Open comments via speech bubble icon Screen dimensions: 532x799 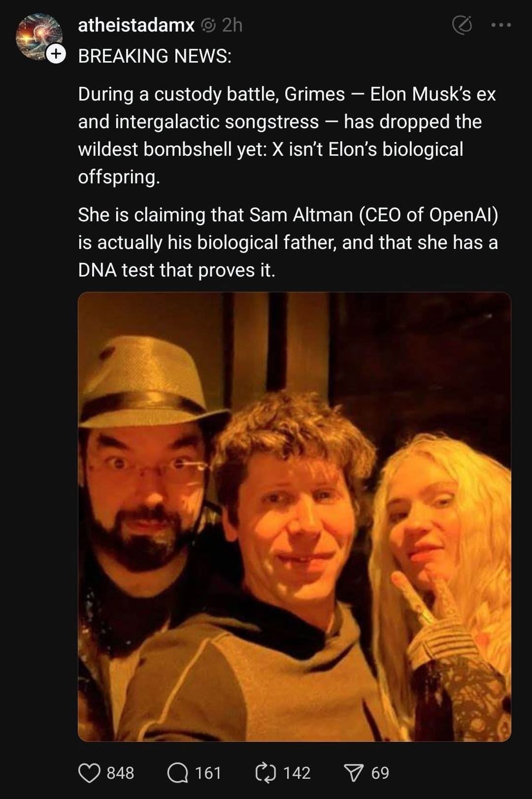click(177, 772)
